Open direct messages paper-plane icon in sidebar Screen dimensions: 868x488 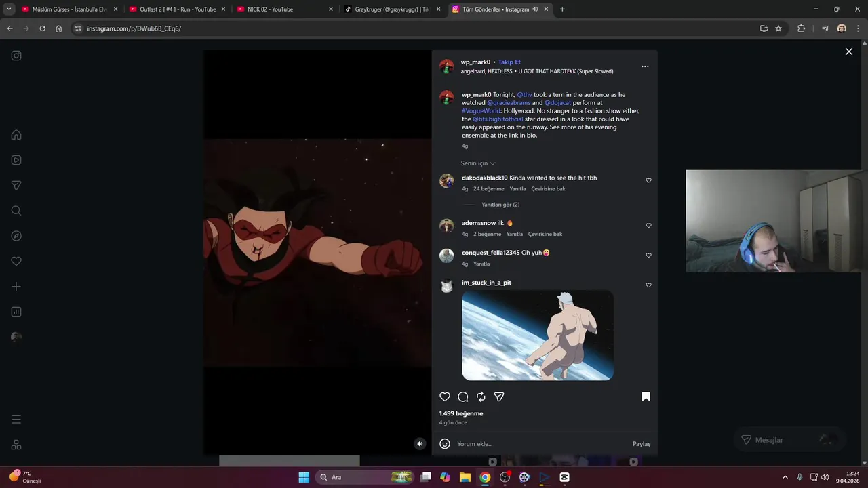coord(16,185)
